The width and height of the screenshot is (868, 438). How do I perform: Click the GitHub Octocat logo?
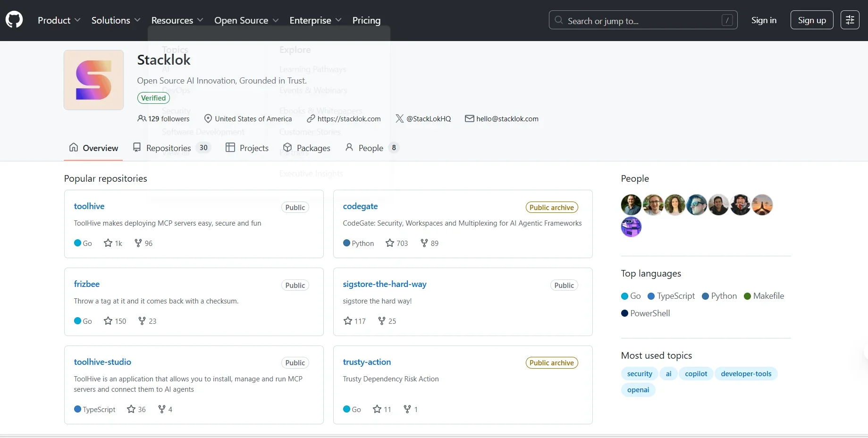point(14,20)
